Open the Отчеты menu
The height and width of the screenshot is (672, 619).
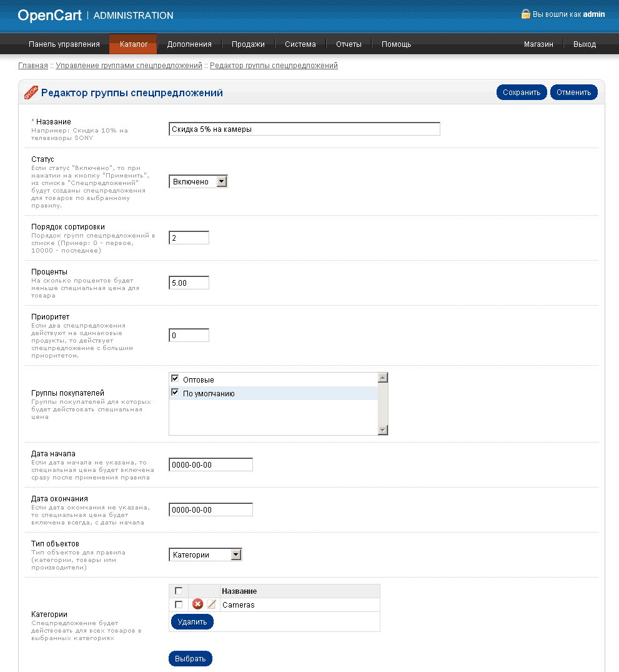(349, 44)
